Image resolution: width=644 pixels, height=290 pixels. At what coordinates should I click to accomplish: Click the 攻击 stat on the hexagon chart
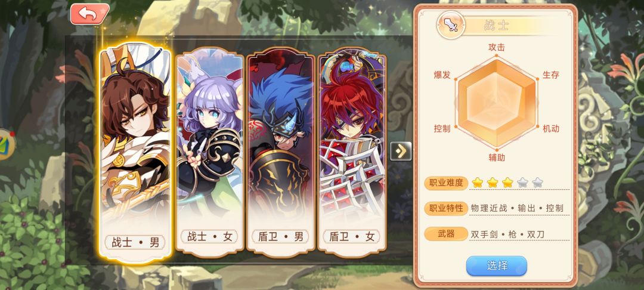(x=496, y=47)
